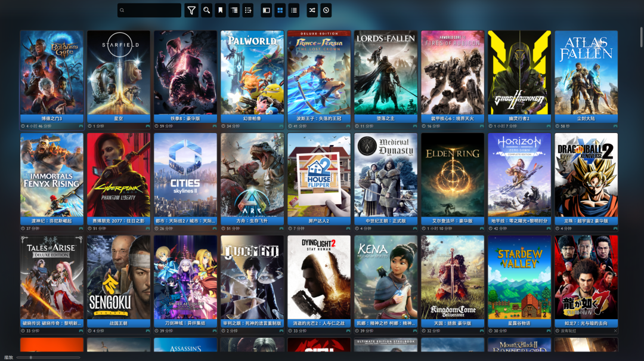The image size is (644, 361).
Task: Click the magnifier search-options toolbar icon
Action: pos(206,10)
